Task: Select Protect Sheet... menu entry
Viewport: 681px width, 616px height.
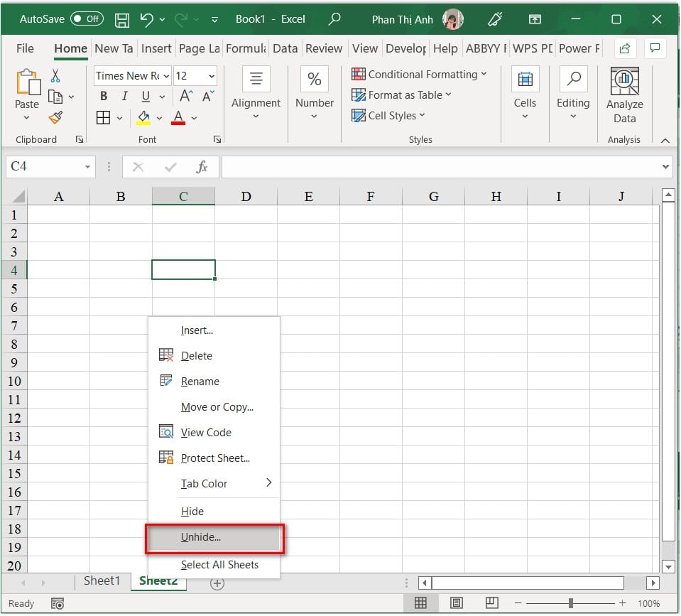Action: pyautogui.click(x=214, y=458)
